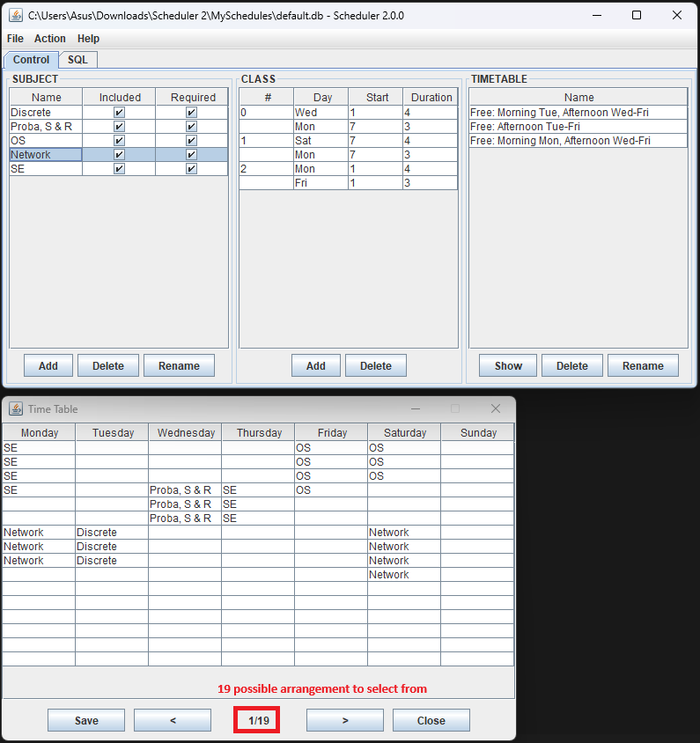The height and width of the screenshot is (743, 700).
Task: Select the Proba, S & R subject name
Action: (46, 127)
